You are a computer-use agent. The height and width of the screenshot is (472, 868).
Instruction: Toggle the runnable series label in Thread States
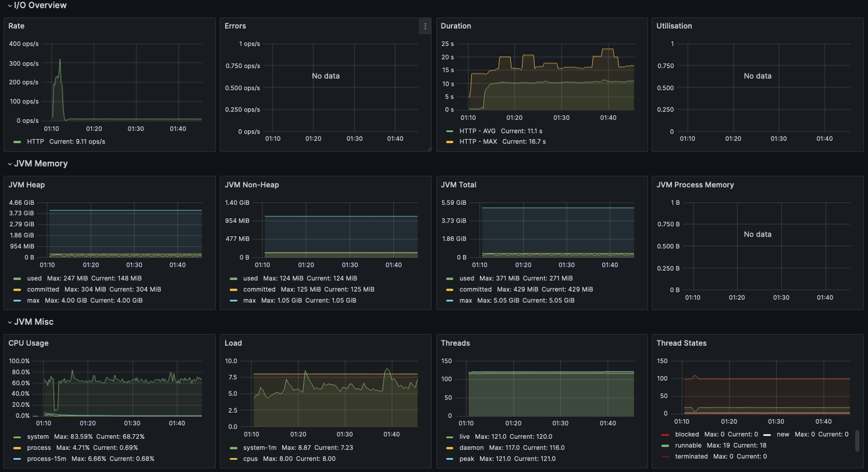coord(688,445)
